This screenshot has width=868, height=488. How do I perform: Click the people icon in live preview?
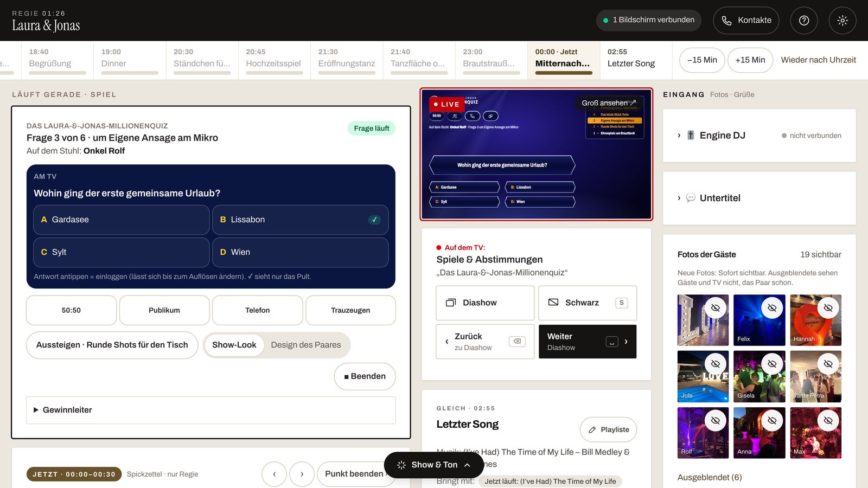point(455,116)
